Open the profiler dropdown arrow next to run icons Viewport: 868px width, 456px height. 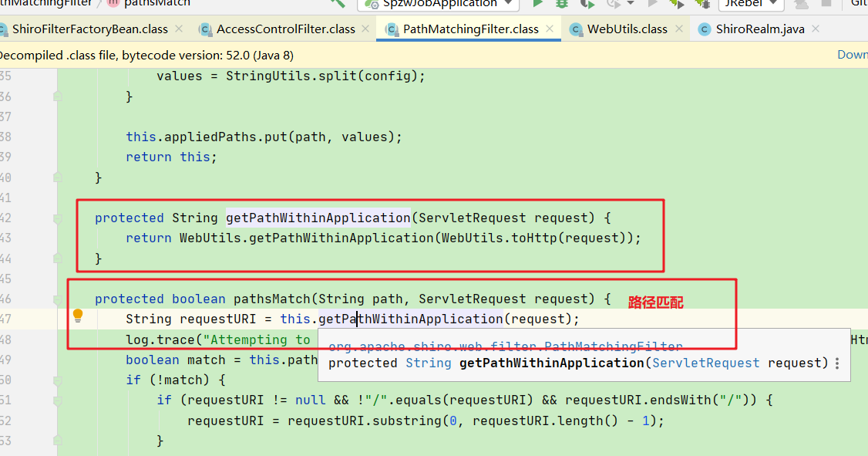point(631,3)
